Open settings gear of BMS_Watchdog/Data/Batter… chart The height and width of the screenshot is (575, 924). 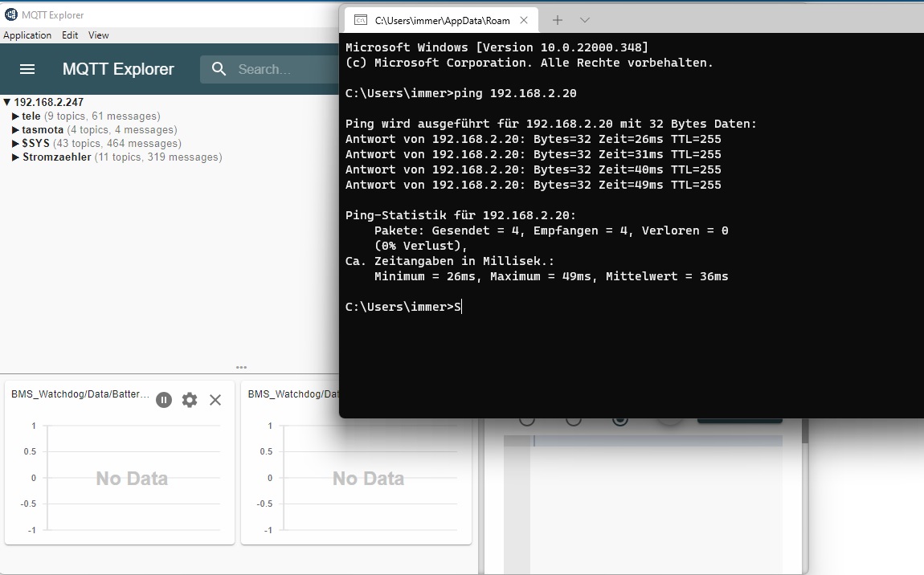[x=189, y=400]
